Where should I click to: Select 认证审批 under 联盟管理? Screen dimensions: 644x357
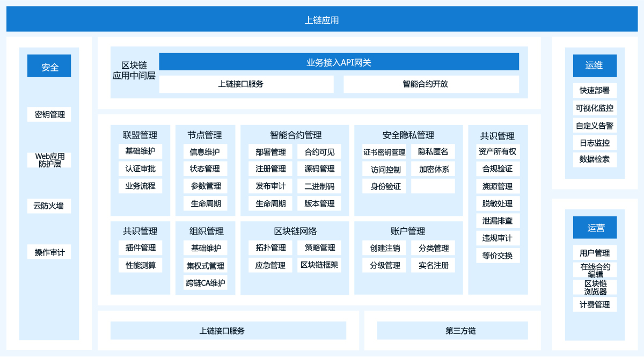click(x=140, y=169)
